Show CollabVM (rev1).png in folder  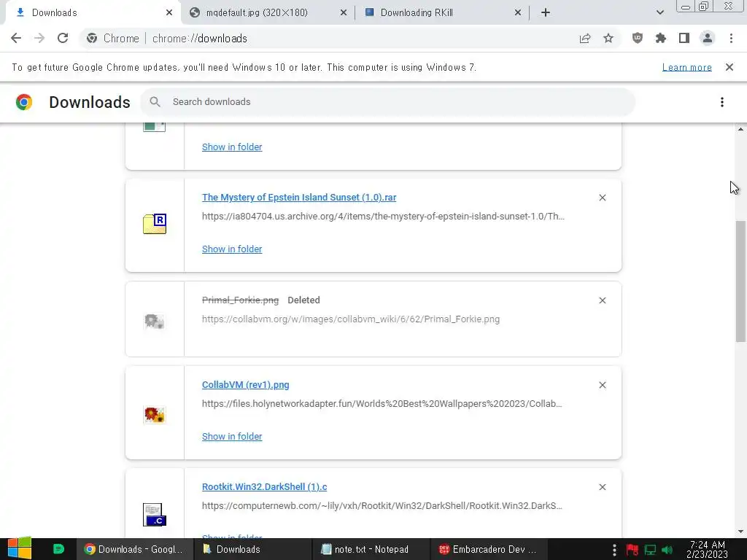(x=232, y=437)
